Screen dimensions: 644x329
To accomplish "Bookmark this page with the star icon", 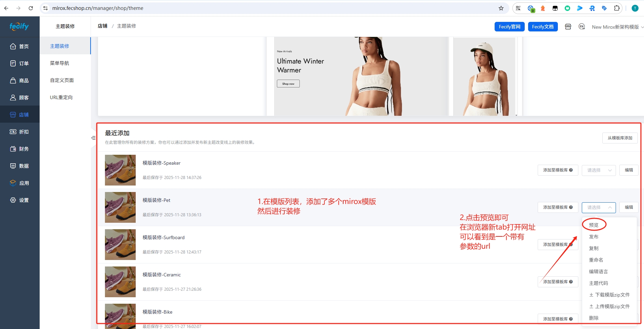I will [501, 8].
